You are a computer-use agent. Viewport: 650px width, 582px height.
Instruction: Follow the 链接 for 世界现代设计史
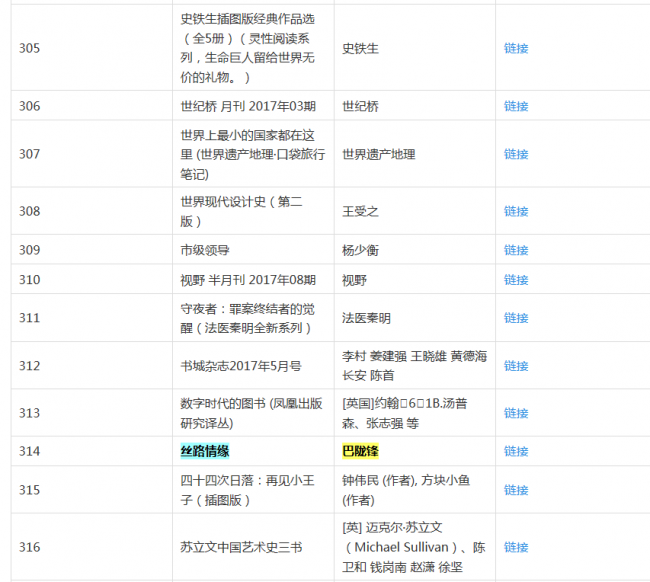515,211
